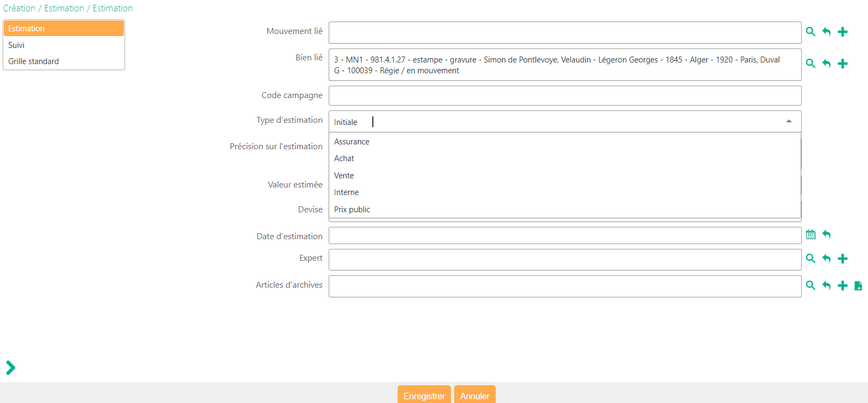This screenshot has width=868, height=403.
Task: Expand the side panel with green chevron
Action: click(10, 367)
